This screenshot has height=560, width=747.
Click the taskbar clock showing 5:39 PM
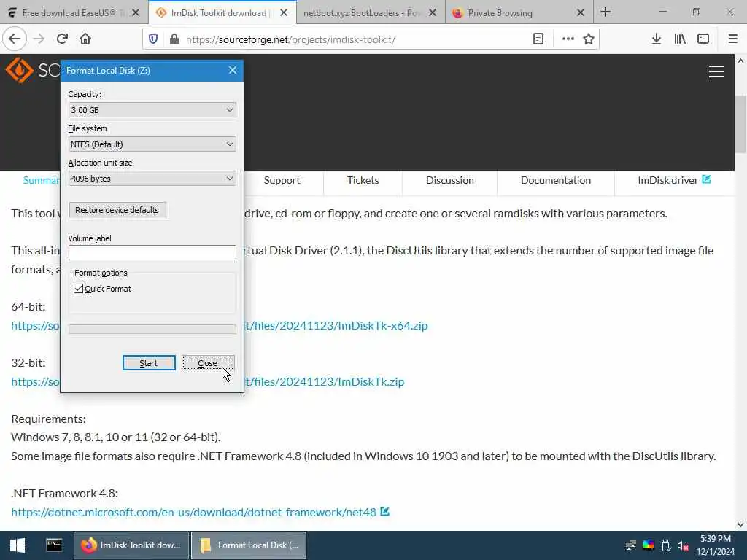(x=716, y=545)
